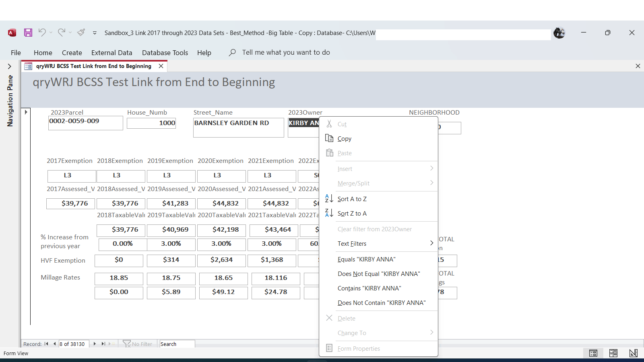
Task: Switch to Layout View icon in status bar
Action: (613, 353)
